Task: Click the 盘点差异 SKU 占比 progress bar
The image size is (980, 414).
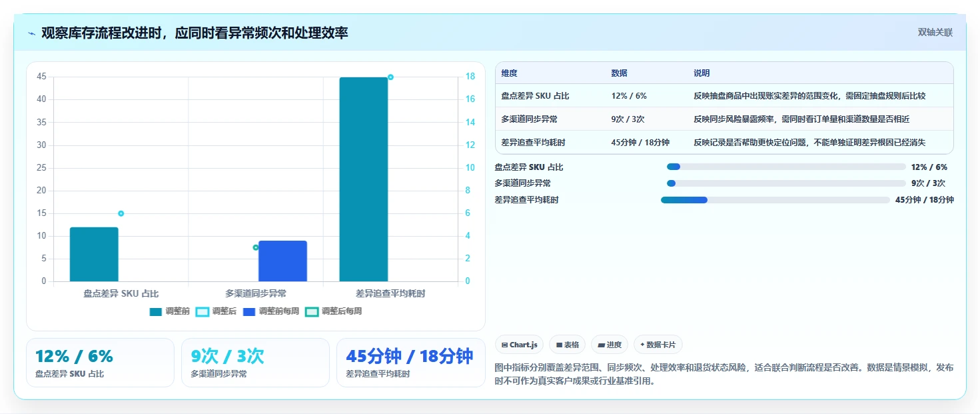Action: 786,167
